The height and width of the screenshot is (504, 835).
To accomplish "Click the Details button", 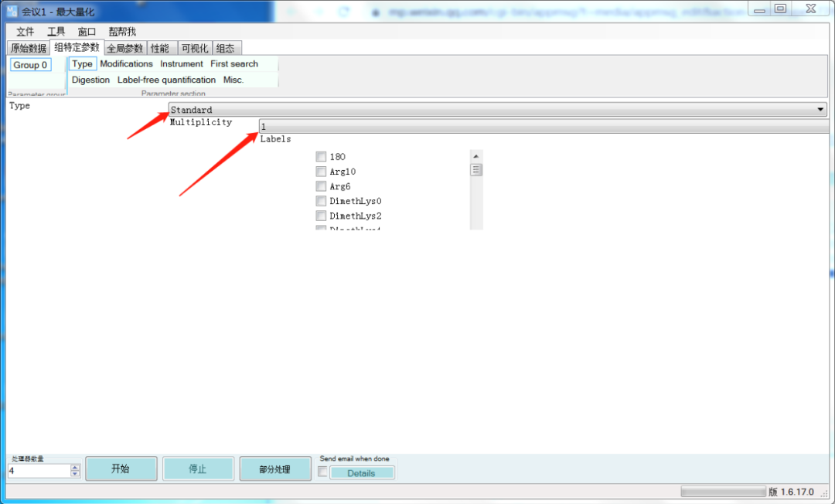I will point(362,472).
